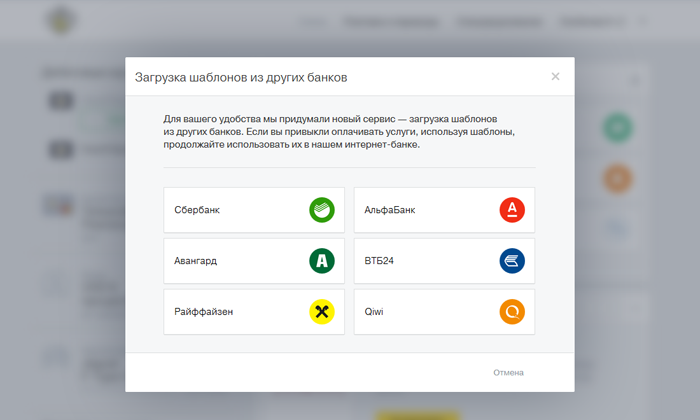
Task: Select the Райффайзен label text
Action: click(x=204, y=312)
